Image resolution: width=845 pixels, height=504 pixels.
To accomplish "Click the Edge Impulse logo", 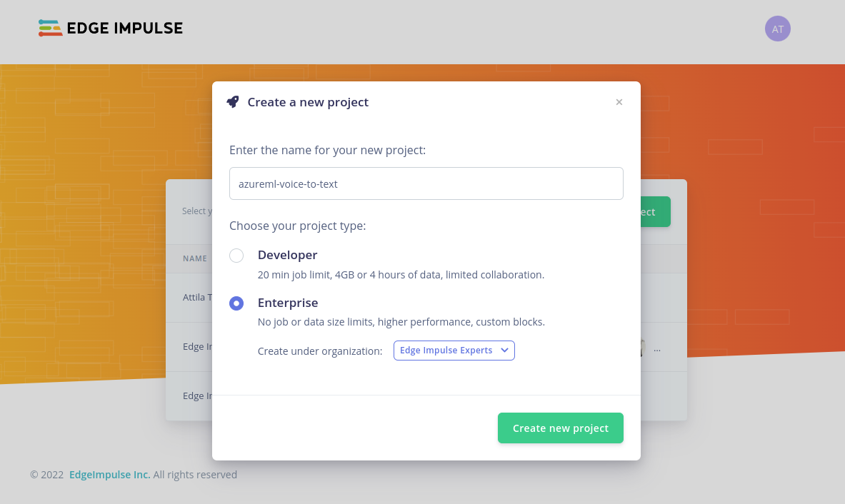I will pos(111,28).
